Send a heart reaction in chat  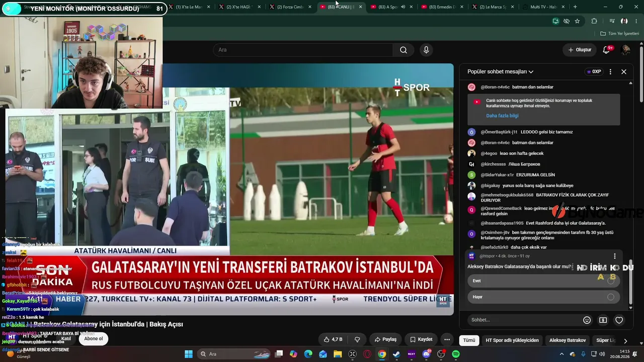pos(619,320)
